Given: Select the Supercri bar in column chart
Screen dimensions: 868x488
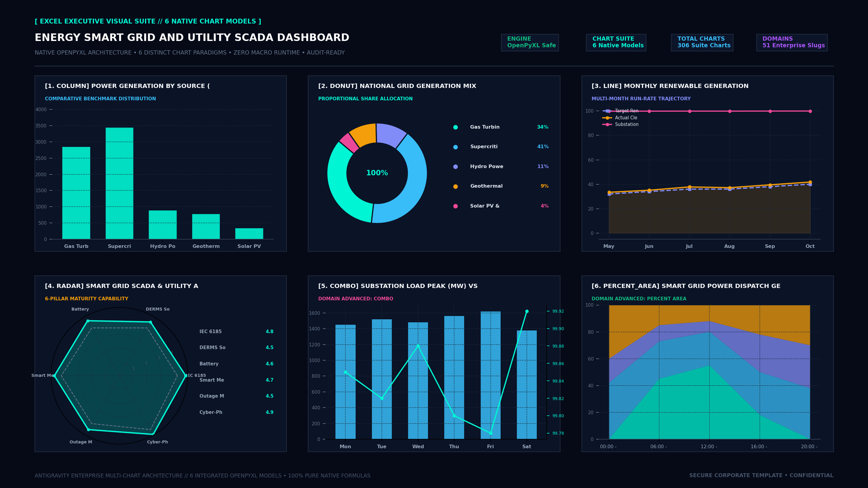Looking at the screenshot, I should (119, 183).
